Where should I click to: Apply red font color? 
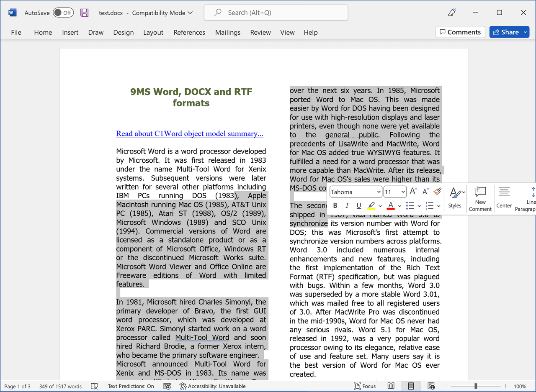tap(391, 205)
